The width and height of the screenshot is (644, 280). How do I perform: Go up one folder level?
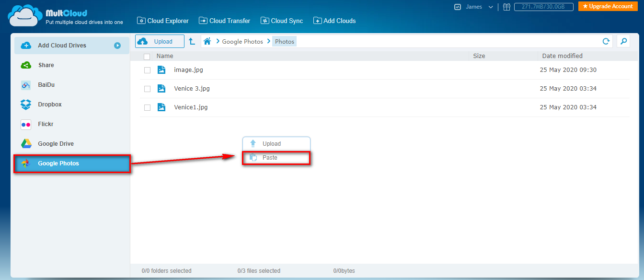pyautogui.click(x=192, y=41)
